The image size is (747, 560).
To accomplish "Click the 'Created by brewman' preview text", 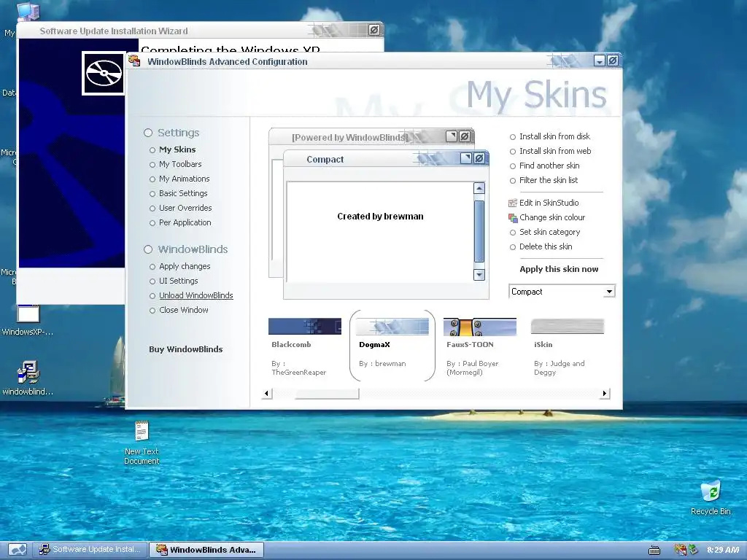I will pos(380,216).
